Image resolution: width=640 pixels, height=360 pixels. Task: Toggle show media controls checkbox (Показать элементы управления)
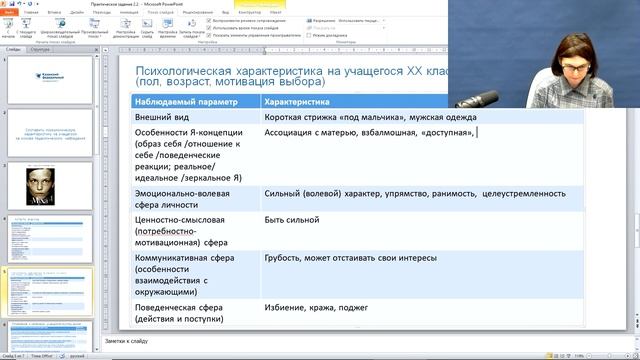tap(209, 35)
